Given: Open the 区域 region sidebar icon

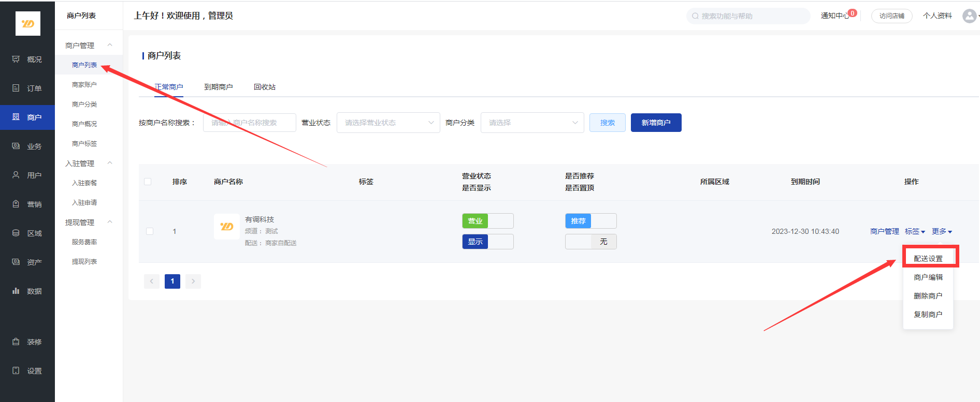Looking at the screenshot, I should (16, 233).
